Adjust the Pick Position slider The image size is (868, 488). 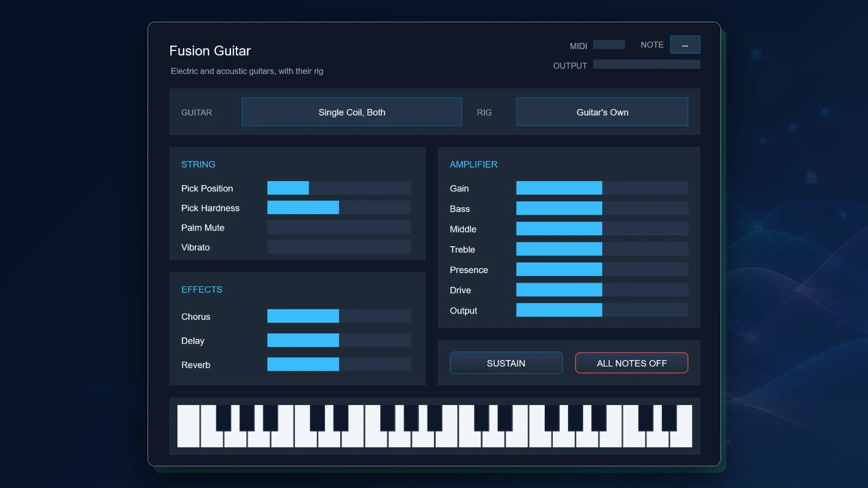339,188
